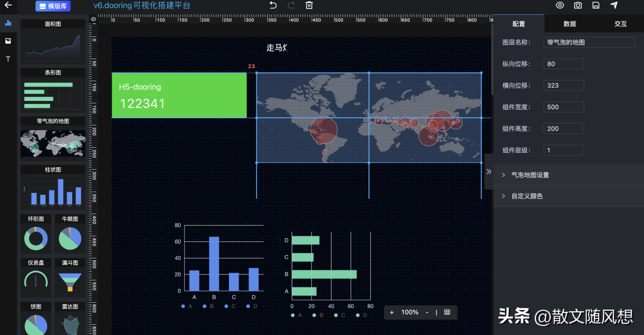Collapse the right panel with double chevron
Viewport: 644px width, 335px height.
[x=489, y=171]
